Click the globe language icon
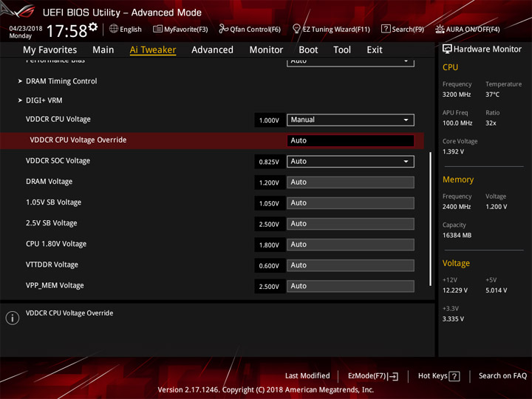The width and height of the screenshot is (532, 399). (114, 29)
